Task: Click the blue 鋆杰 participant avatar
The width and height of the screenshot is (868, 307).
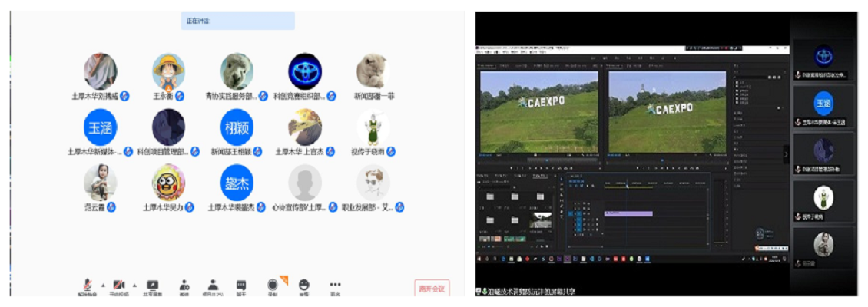Action: pyautogui.click(x=237, y=183)
